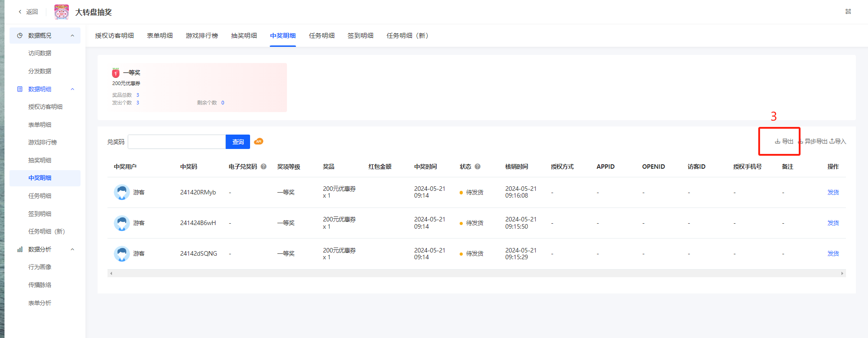This screenshot has width=868, height=338.
Task: Click the orange API badge icon
Action: tap(259, 141)
